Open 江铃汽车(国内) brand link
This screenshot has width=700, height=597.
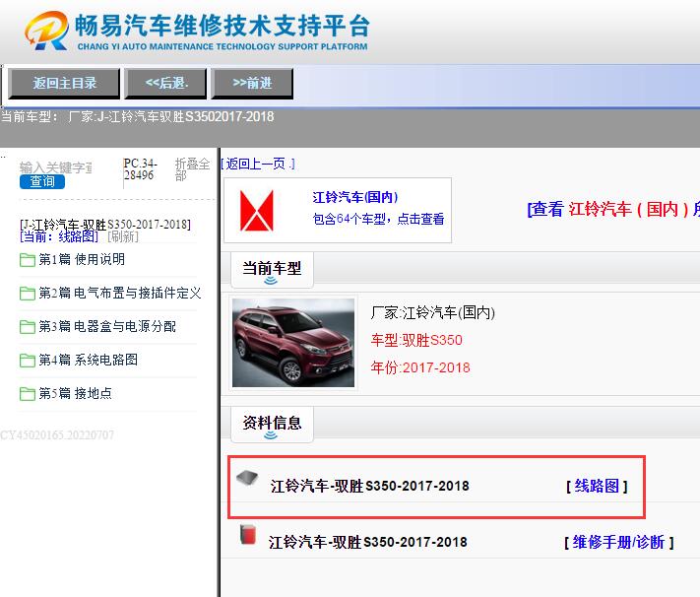pos(354,197)
